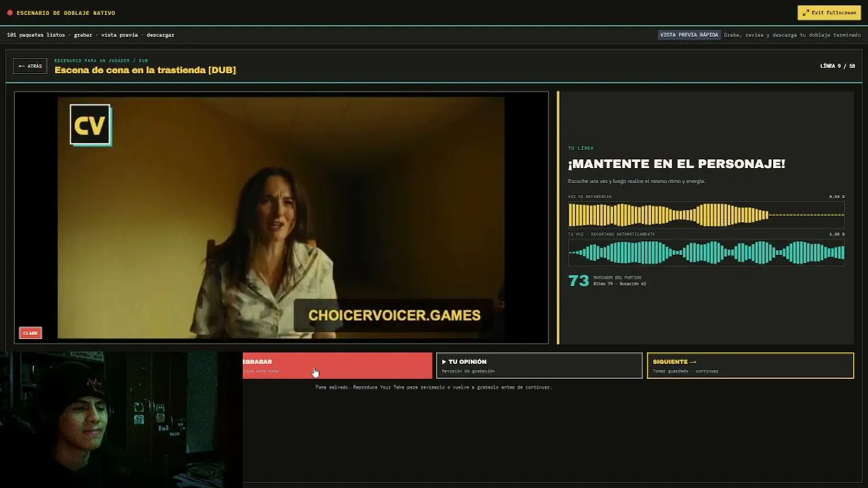The image size is (868, 488).
Task: Click the 'Vista previa rápida' badge
Action: (x=689, y=35)
